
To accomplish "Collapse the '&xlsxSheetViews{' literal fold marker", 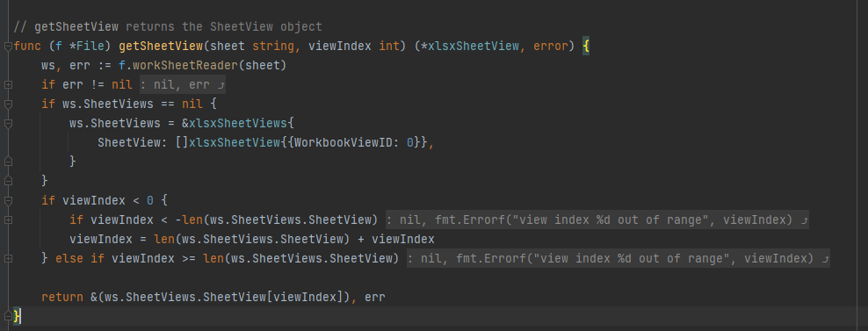I will [8, 124].
